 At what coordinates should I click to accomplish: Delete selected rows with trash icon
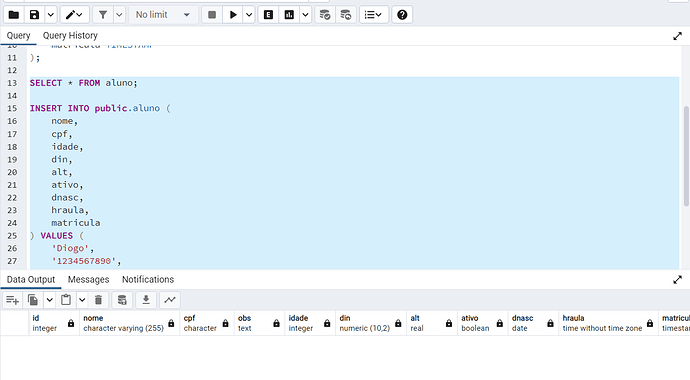(98, 300)
